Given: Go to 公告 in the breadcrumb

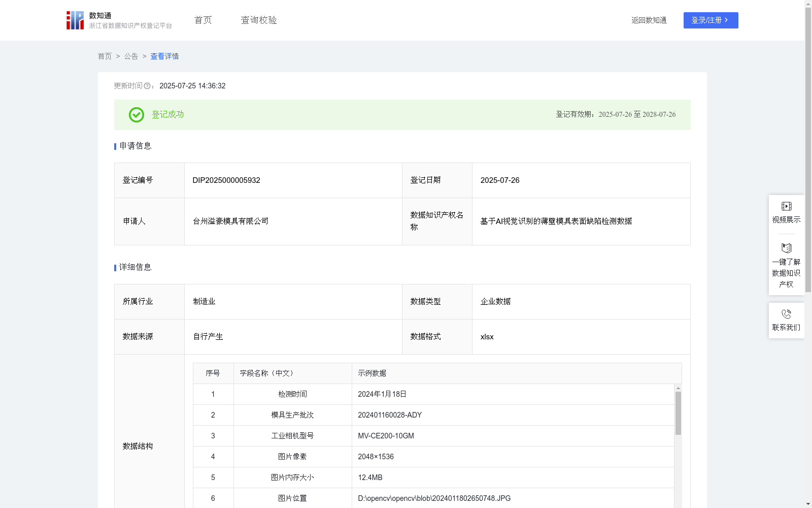Looking at the screenshot, I should point(131,56).
